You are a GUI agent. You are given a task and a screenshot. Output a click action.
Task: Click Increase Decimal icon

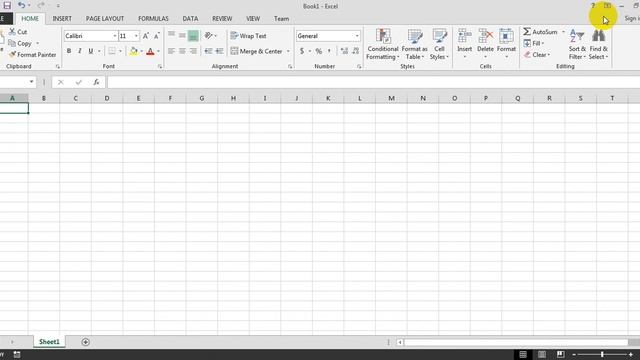click(x=344, y=51)
